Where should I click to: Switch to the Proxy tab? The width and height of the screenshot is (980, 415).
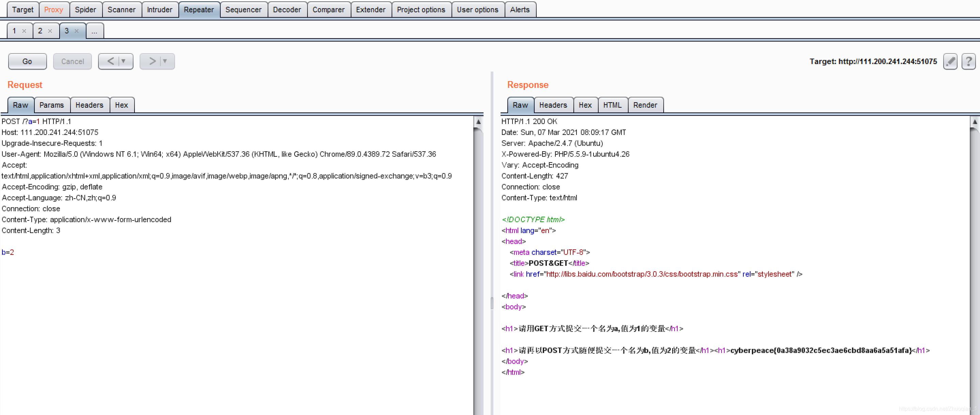click(x=53, y=10)
